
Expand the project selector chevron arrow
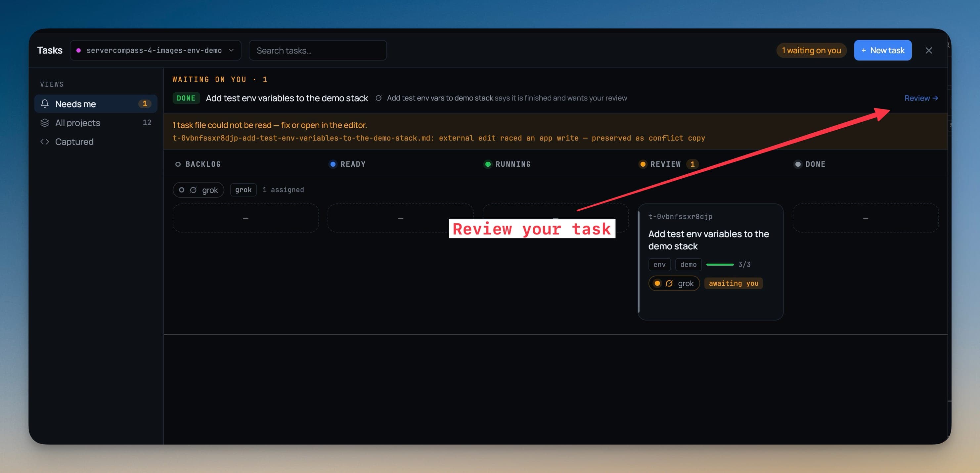point(231,50)
